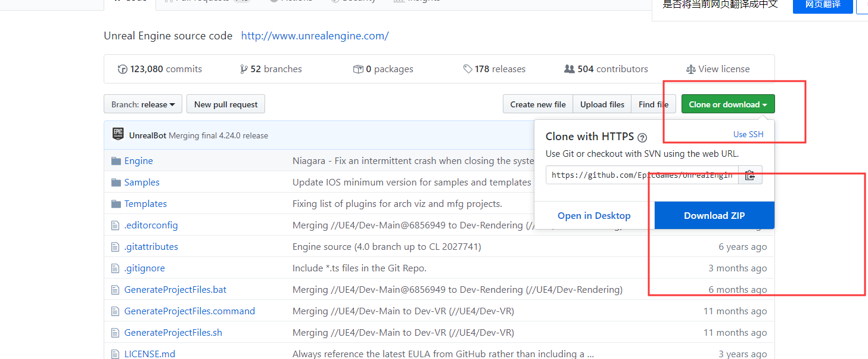Open the Merging final 4.24.0 release commit
Screen dimensions: 868x359
pyautogui.click(x=219, y=135)
